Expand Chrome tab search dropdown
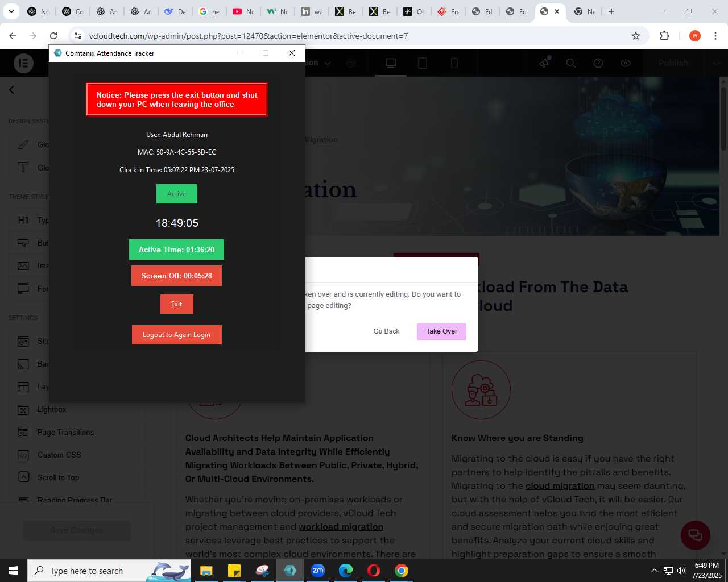The image size is (728, 582). (x=11, y=11)
